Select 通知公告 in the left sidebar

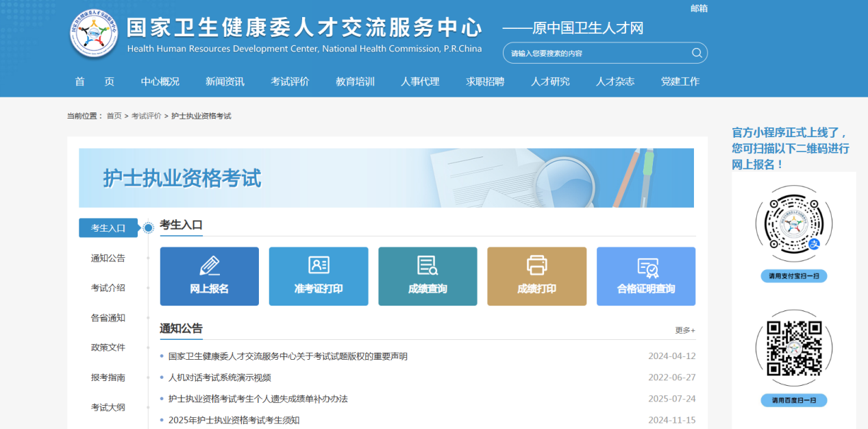click(x=108, y=258)
